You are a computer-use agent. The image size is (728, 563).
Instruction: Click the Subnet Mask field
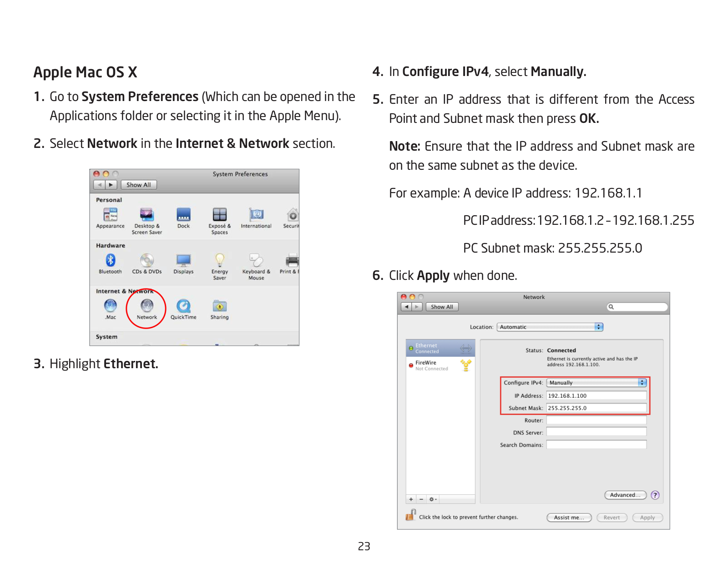(597, 408)
